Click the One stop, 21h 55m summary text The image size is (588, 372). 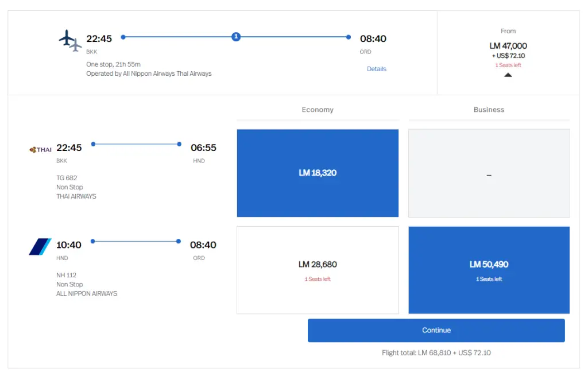114,64
